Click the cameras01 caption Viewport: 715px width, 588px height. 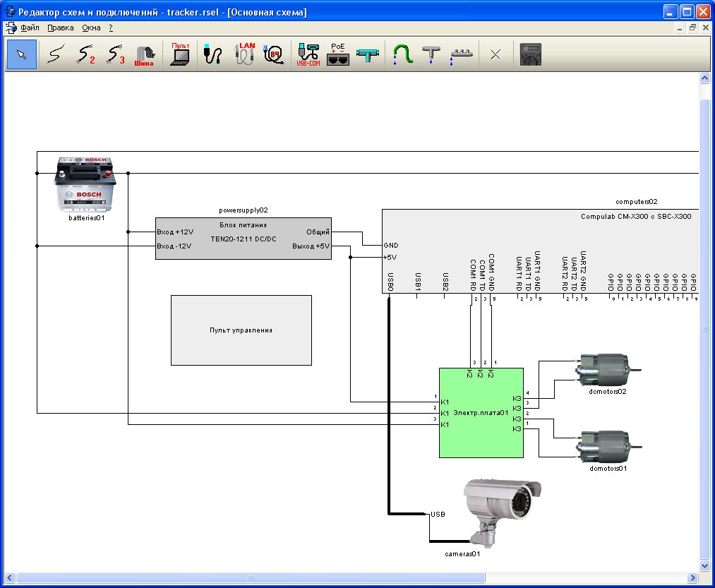[x=462, y=554]
